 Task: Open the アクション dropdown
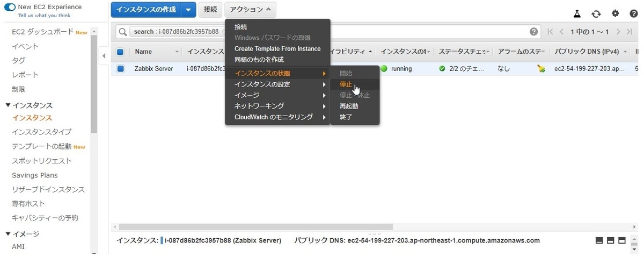pos(250,10)
